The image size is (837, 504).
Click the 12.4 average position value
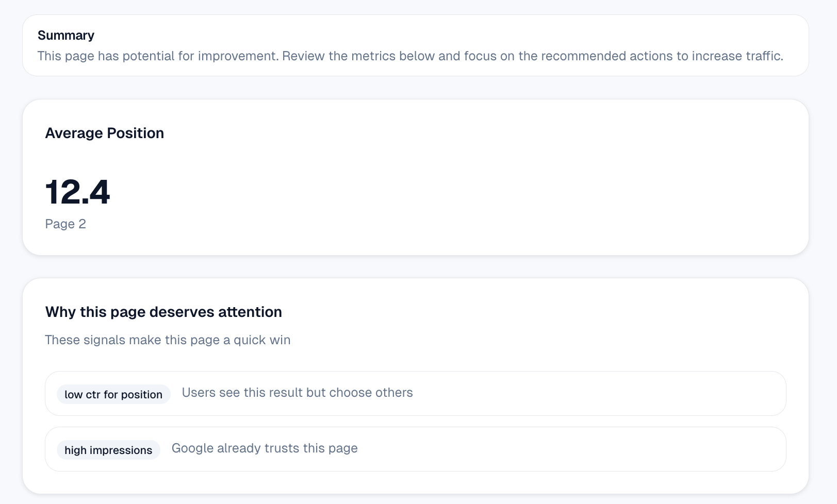point(77,192)
